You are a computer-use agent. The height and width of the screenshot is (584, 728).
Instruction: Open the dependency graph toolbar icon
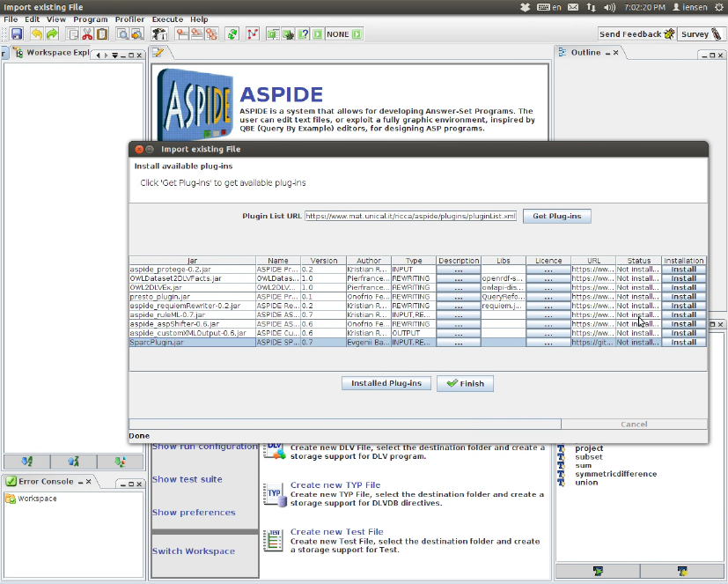(253, 34)
